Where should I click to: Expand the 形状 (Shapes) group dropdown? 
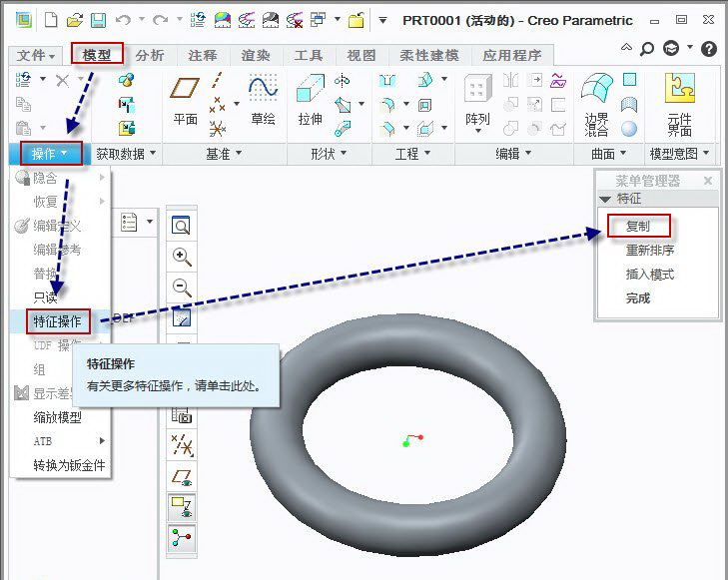click(x=329, y=154)
